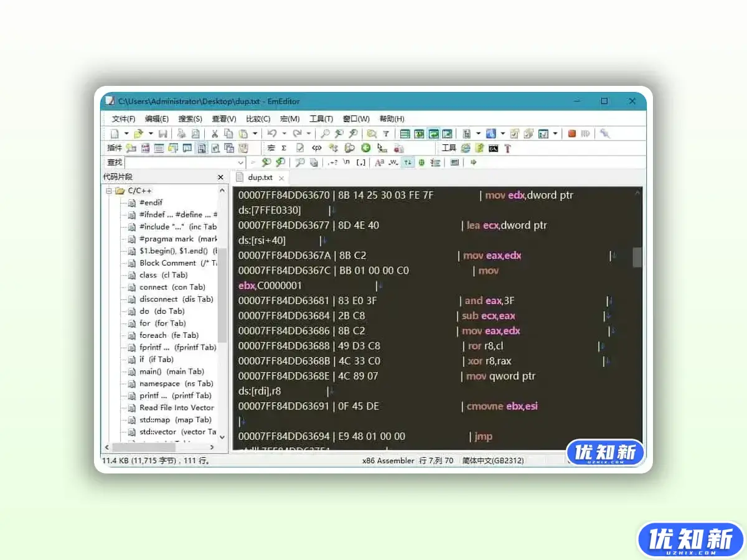Open the HTML Bar <p> tag icon
Image resolution: width=747 pixels, height=560 pixels.
[x=315, y=148]
